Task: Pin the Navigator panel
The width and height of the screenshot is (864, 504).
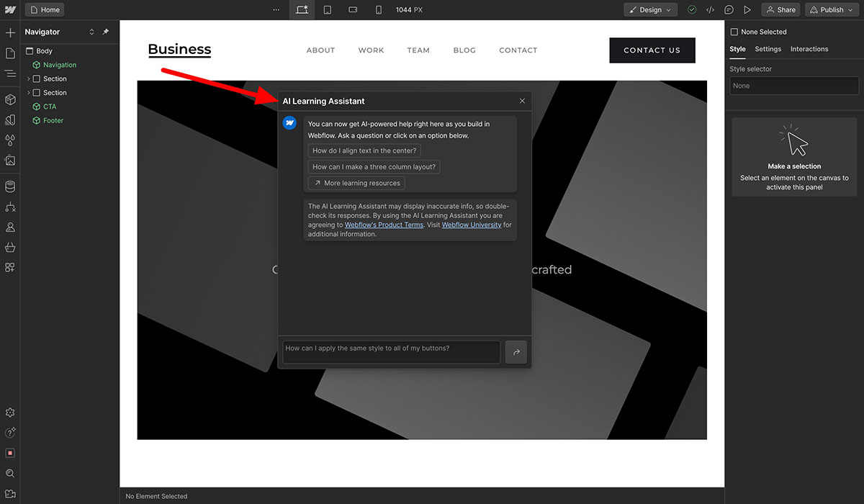Action: click(x=106, y=32)
